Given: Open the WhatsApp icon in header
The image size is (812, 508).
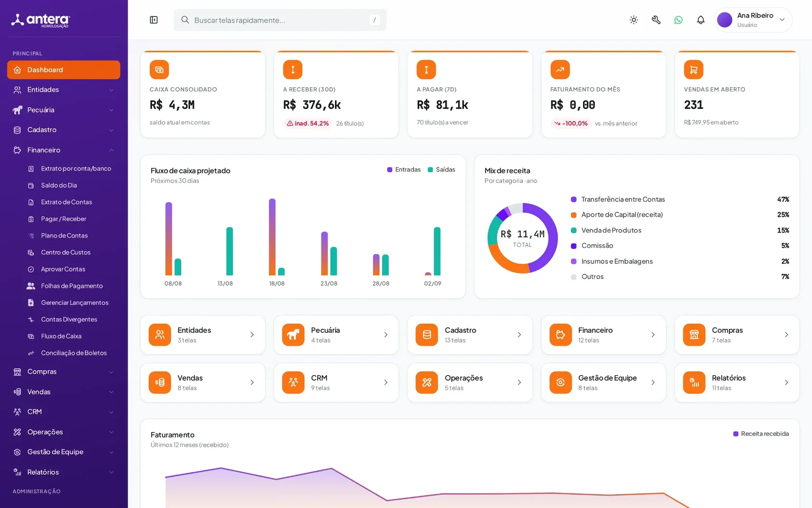Looking at the screenshot, I should 679,20.
